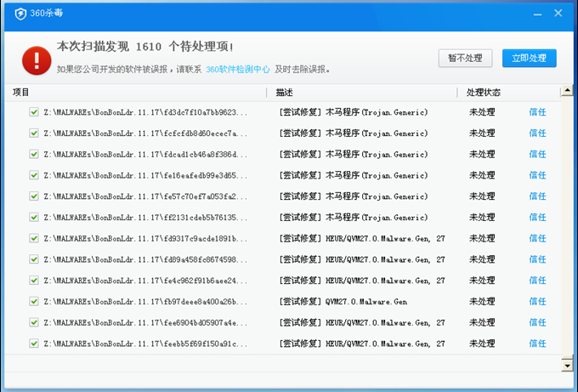Uncheck the fdcad1cb46a8f386d item checkbox
The image size is (578, 392).
click(x=34, y=154)
